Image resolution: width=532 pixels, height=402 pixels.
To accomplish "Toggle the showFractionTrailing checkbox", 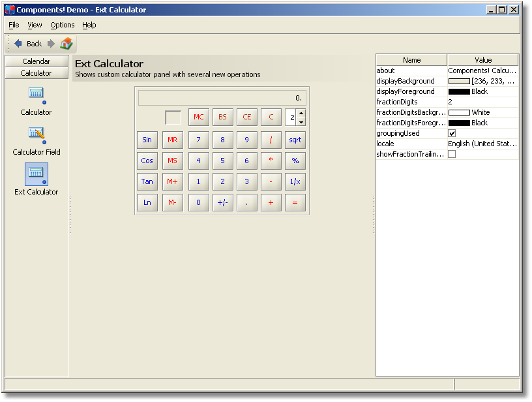I will [x=452, y=154].
